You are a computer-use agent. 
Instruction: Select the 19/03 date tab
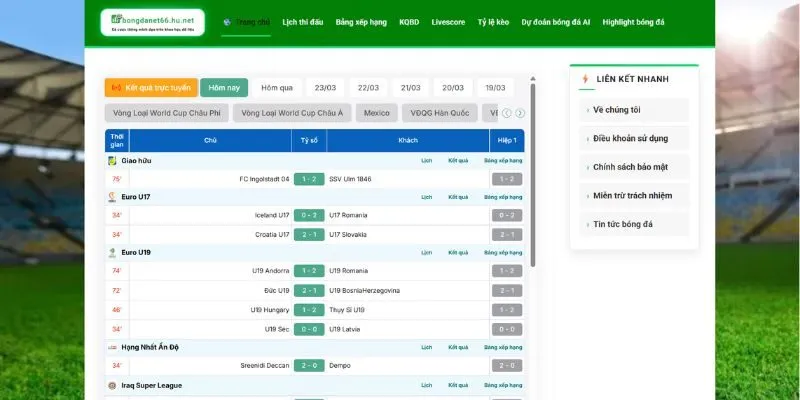pyautogui.click(x=495, y=88)
